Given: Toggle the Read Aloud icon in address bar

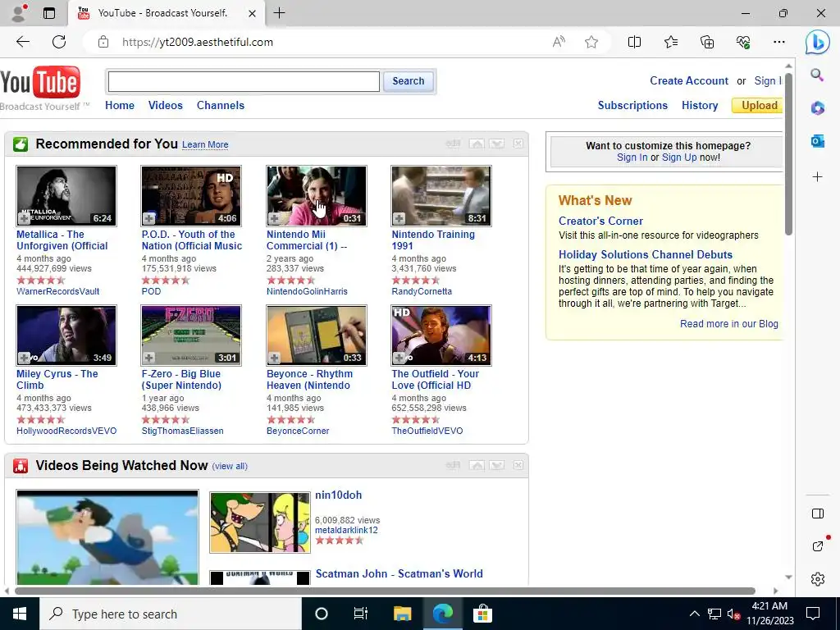Looking at the screenshot, I should 559,42.
